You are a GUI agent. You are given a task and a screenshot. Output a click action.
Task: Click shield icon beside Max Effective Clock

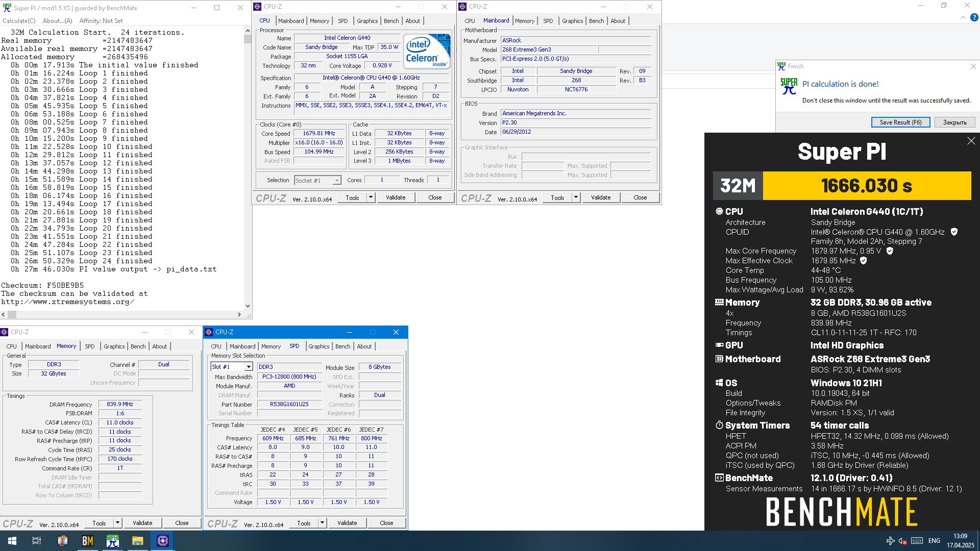tap(864, 261)
